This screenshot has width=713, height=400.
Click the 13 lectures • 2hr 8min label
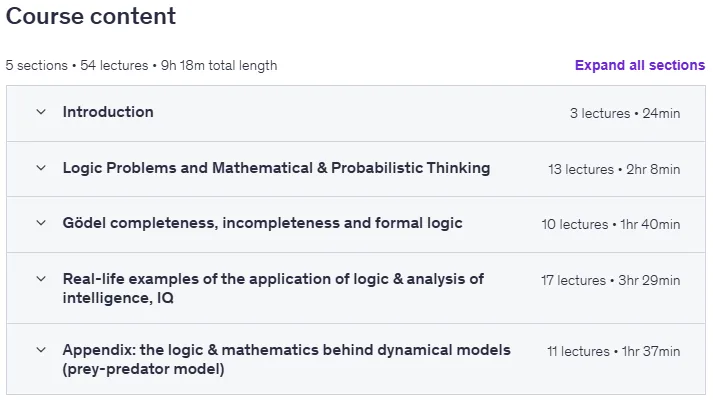click(x=614, y=170)
